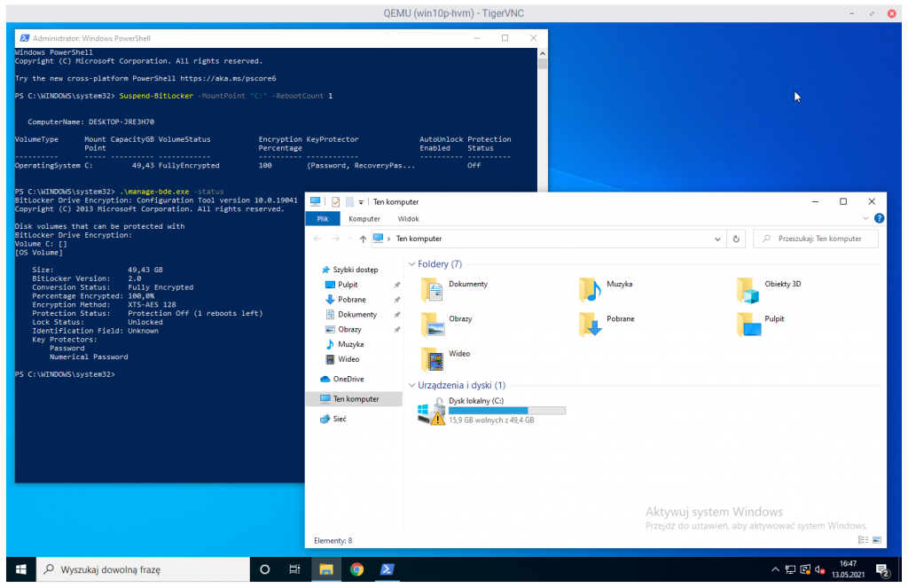
Task: Switch to large icons view in status bar
Action: (x=877, y=540)
